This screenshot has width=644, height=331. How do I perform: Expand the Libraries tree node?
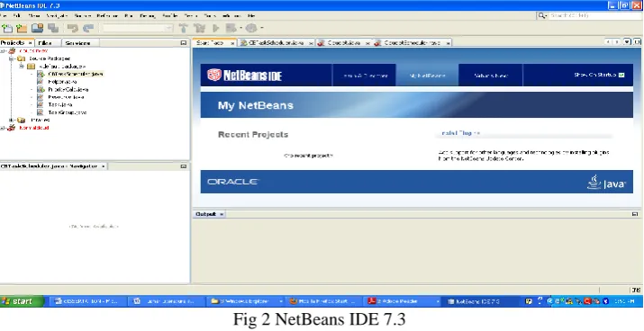click(x=12, y=121)
